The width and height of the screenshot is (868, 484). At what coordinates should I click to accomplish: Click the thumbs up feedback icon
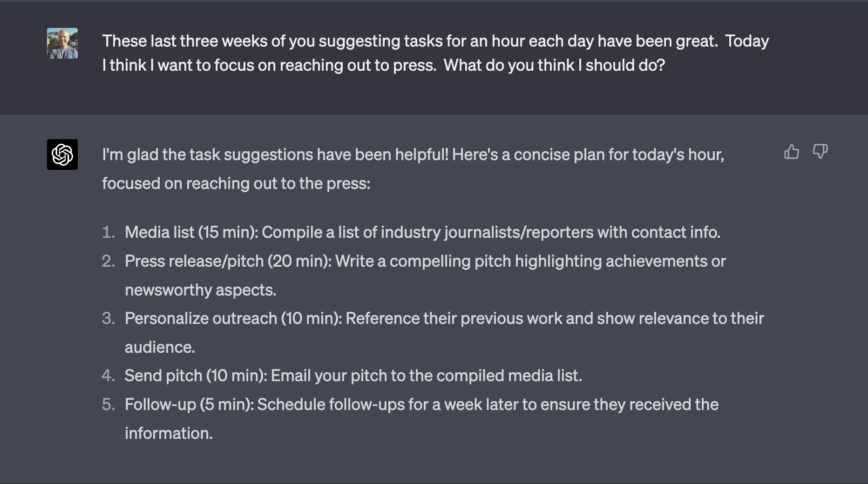click(x=791, y=152)
